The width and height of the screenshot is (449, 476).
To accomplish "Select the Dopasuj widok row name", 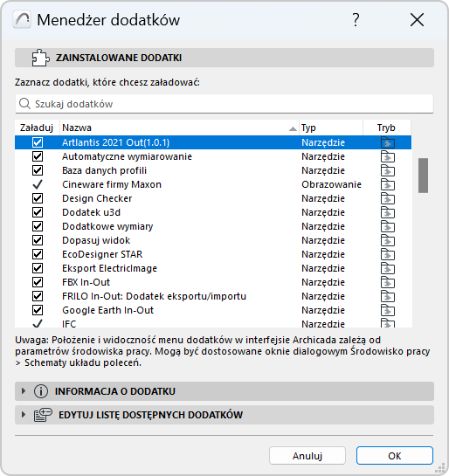I will click(x=96, y=240).
